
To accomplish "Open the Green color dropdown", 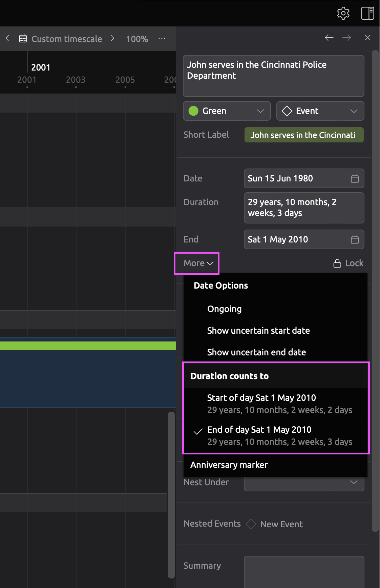I will click(x=227, y=111).
